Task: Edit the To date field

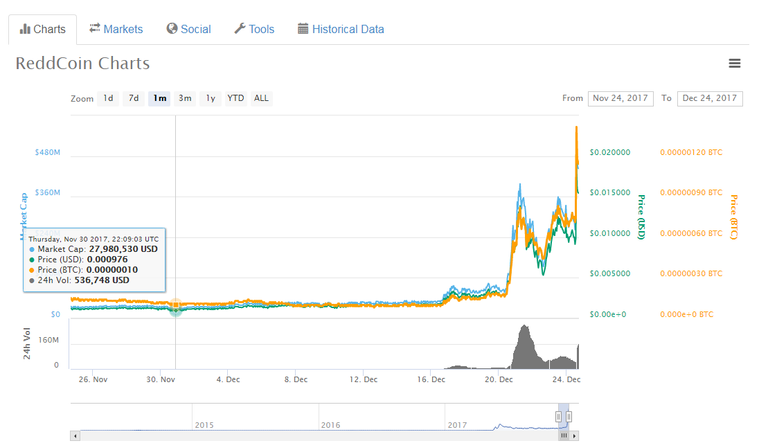Action: 710,98
